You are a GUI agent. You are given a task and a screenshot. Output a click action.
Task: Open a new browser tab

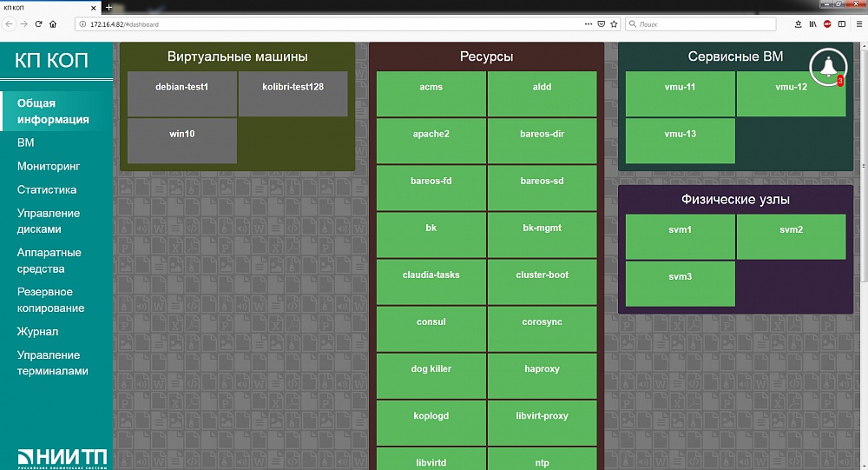108,8
